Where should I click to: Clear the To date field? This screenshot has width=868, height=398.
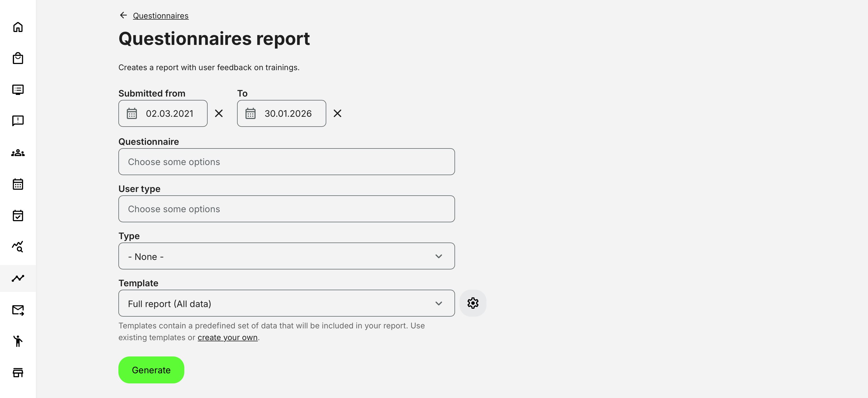click(337, 114)
